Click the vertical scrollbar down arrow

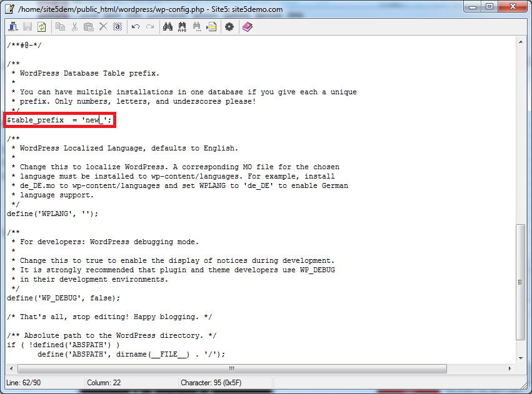click(x=521, y=358)
